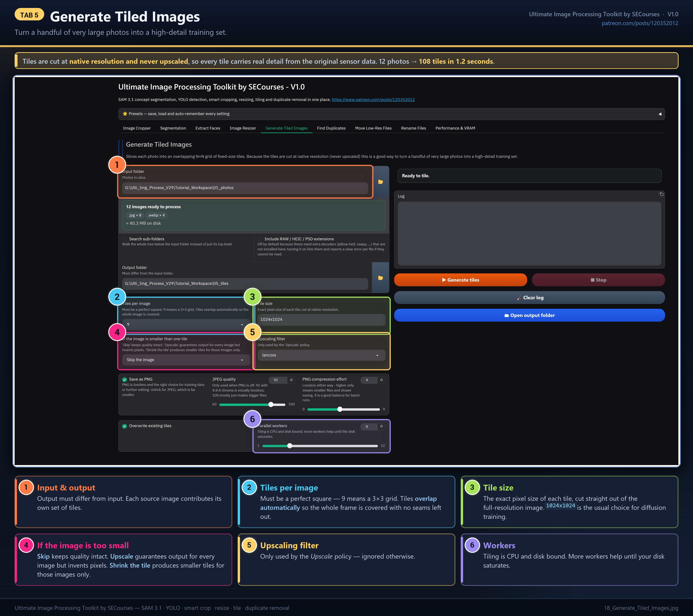Click the '≈ 40.3 MB on disk' text

(x=143, y=223)
